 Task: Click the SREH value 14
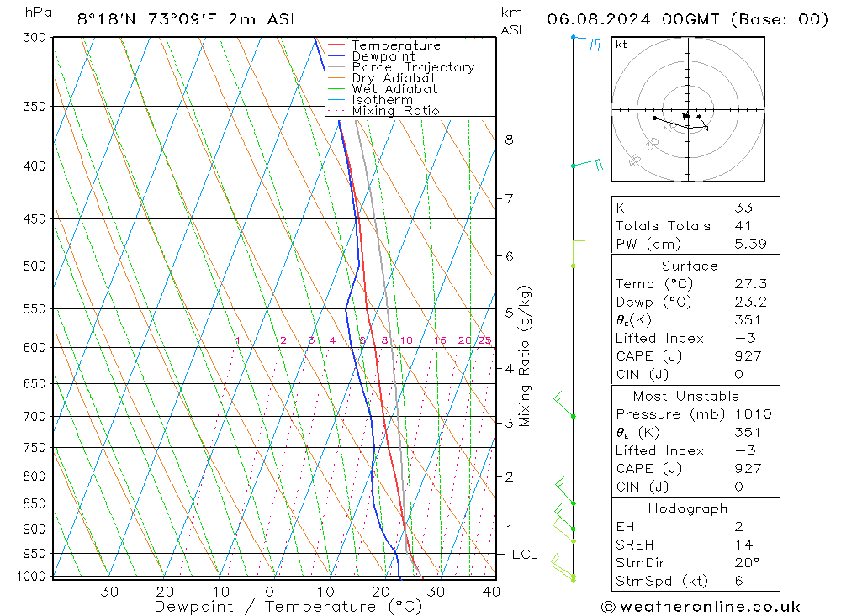point(743,545)
